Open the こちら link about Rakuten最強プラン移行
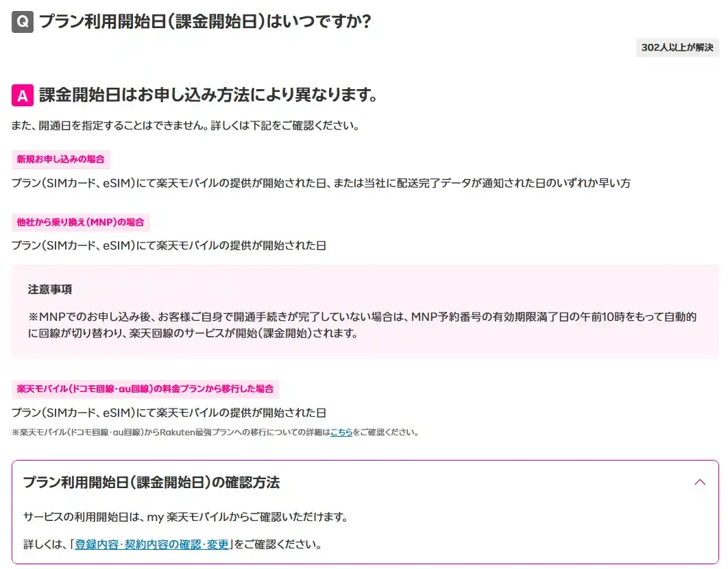Image resolution: width=728 pixels, height=569 pixels. click(341, 433)
